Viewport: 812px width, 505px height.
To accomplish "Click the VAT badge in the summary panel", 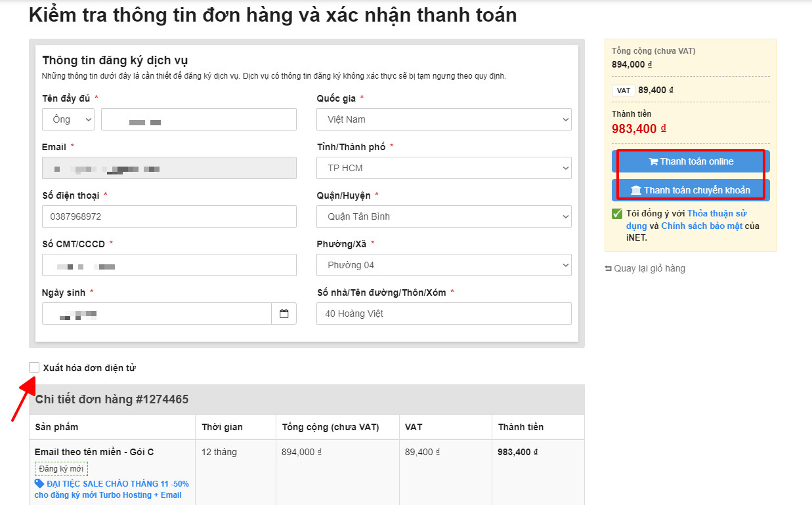I will 623,89.
